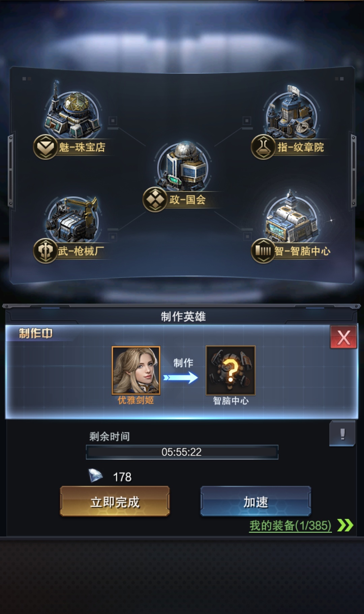Open the exclamation mark info button
Viewport: 364px width, 614px height.
click(342, 434)
